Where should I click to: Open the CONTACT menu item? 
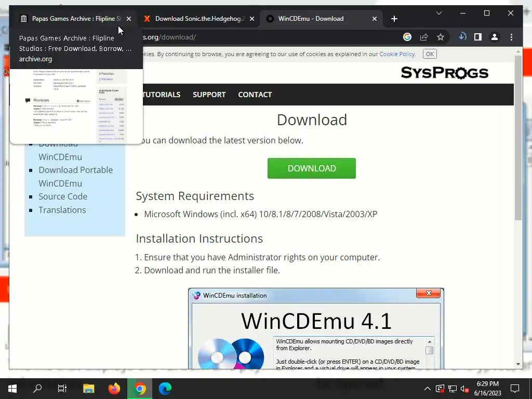click(x=255, y=95)
